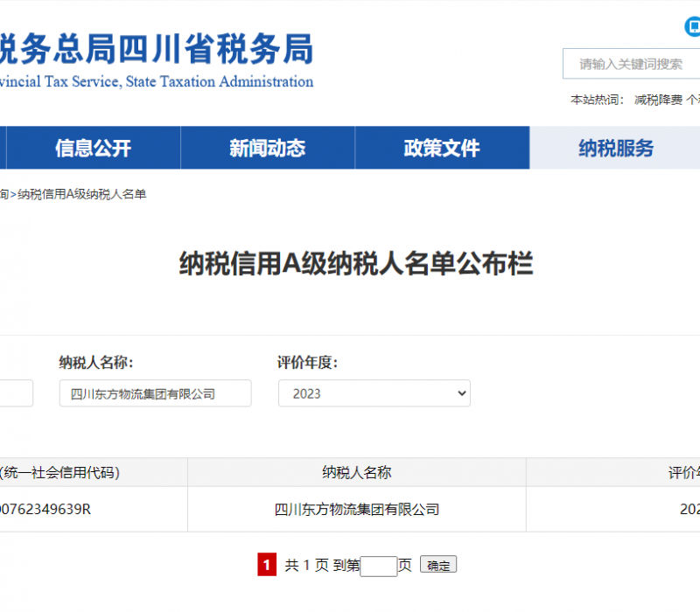This screenshot has height=612, width=700.
Task: Click the red page 1 button
Action: (x=267, y=565)
